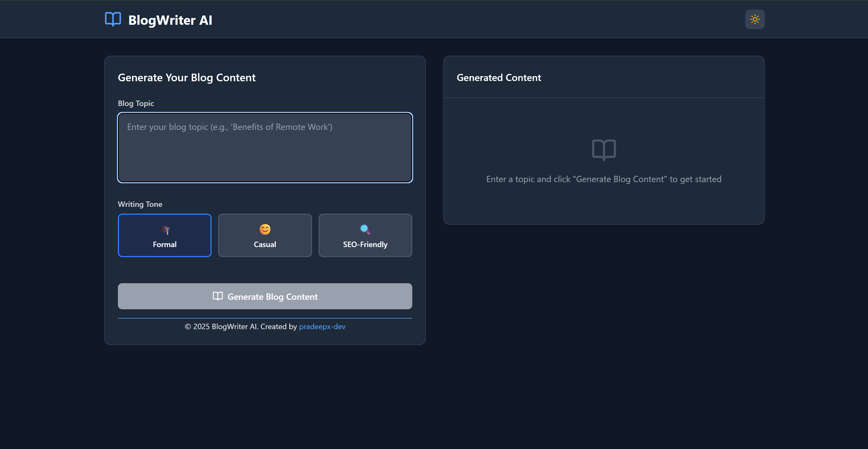Click the Blog Topic label

coord(136,103)
